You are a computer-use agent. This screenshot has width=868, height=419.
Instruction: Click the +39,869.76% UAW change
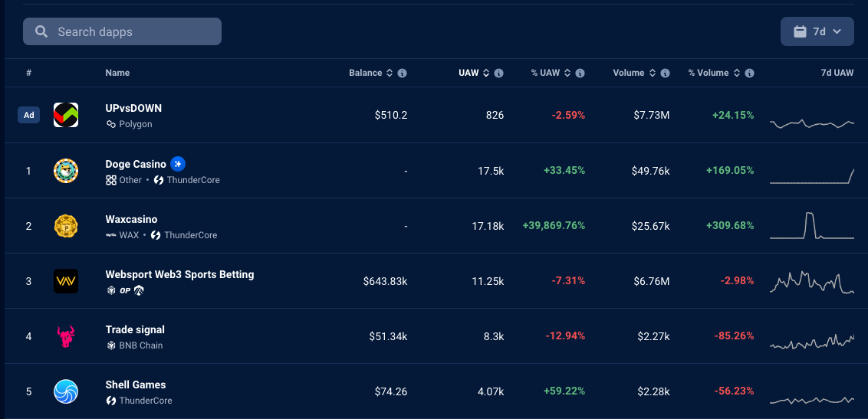click(554, 225)
